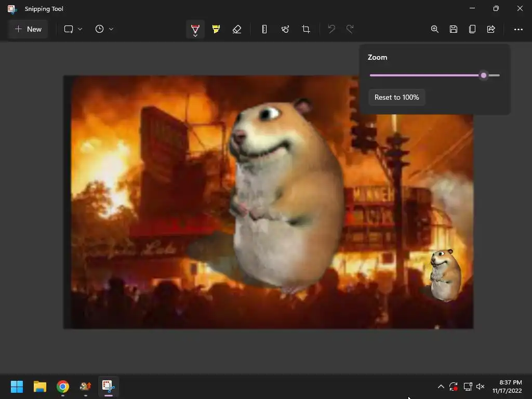Open network settings tray icon
This screenshot has height=399, width=532.
[468, 387]
